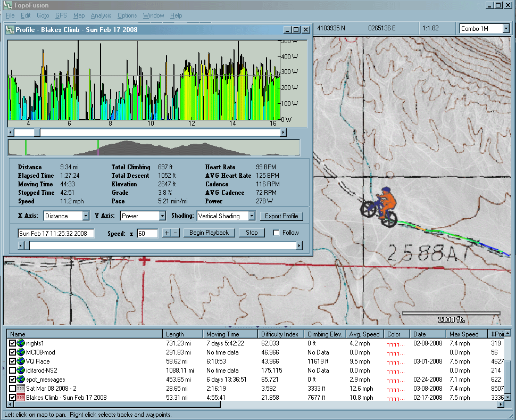The image size is (516, 420).
Task: Open the Edit menu
Action: (x=26, y=15)
